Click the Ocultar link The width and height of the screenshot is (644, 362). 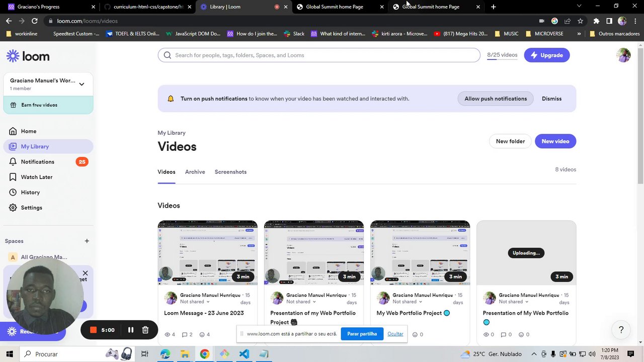tap(395, 334)
